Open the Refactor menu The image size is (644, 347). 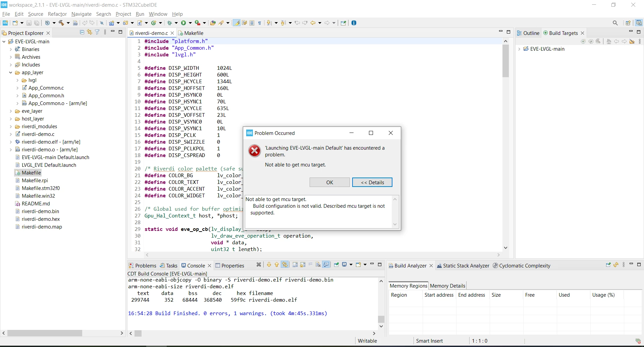click(57, 14)
